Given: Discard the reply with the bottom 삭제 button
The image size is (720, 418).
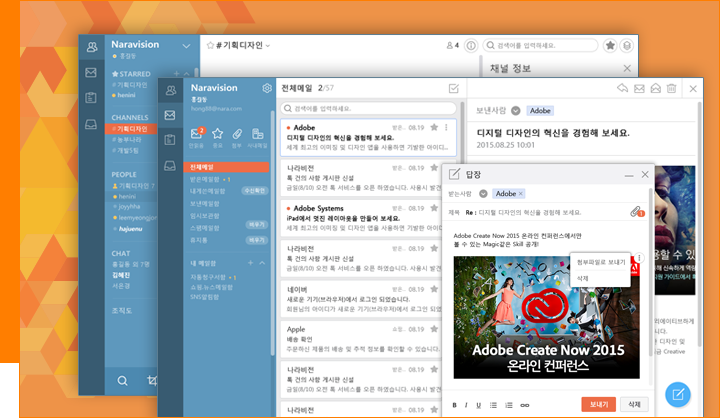Looking at the screenshot, I should click(634, 404).
